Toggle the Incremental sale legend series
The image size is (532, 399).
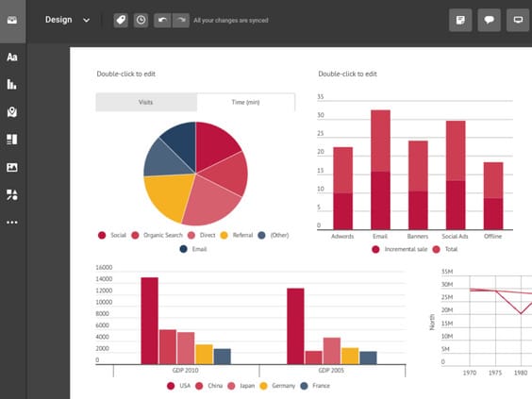(x=400, y=249)
